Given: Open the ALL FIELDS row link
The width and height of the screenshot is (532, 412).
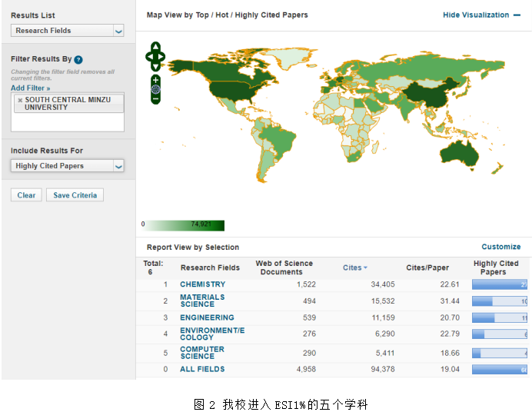Looking at the screenshot, I should point(202,369).
